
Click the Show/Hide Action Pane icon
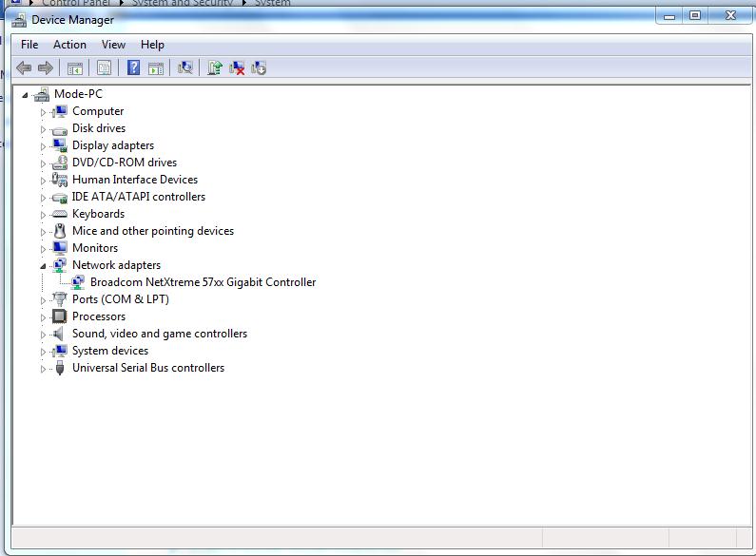(156, 67)
